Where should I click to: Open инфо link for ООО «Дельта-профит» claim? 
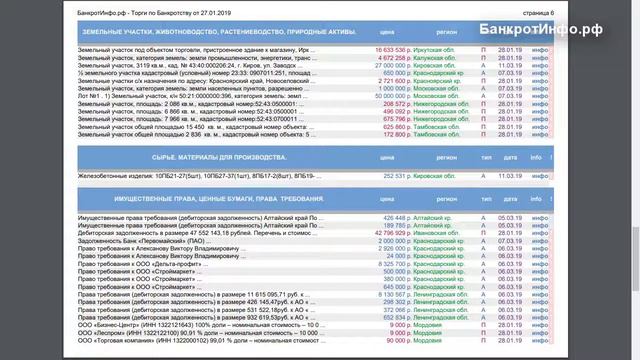[x=540, y=264]
